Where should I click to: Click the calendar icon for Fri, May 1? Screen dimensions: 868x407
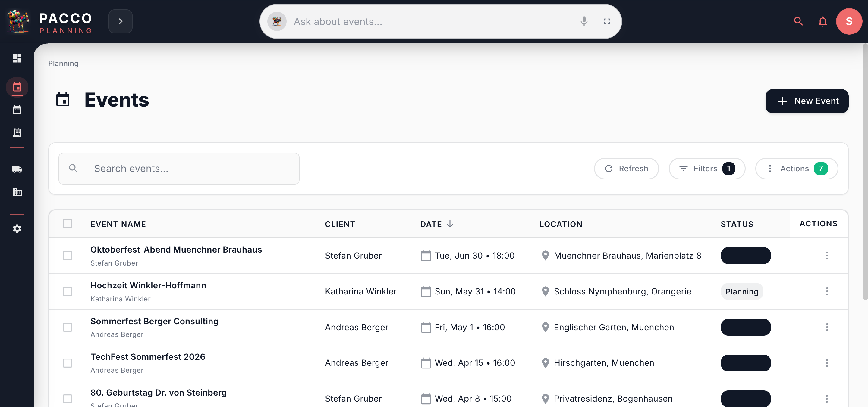426,327
